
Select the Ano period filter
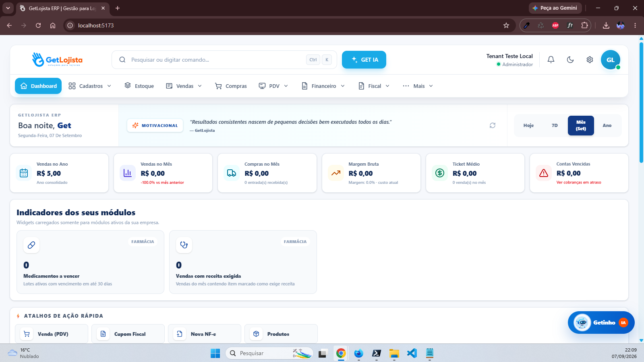coord(607,125)
